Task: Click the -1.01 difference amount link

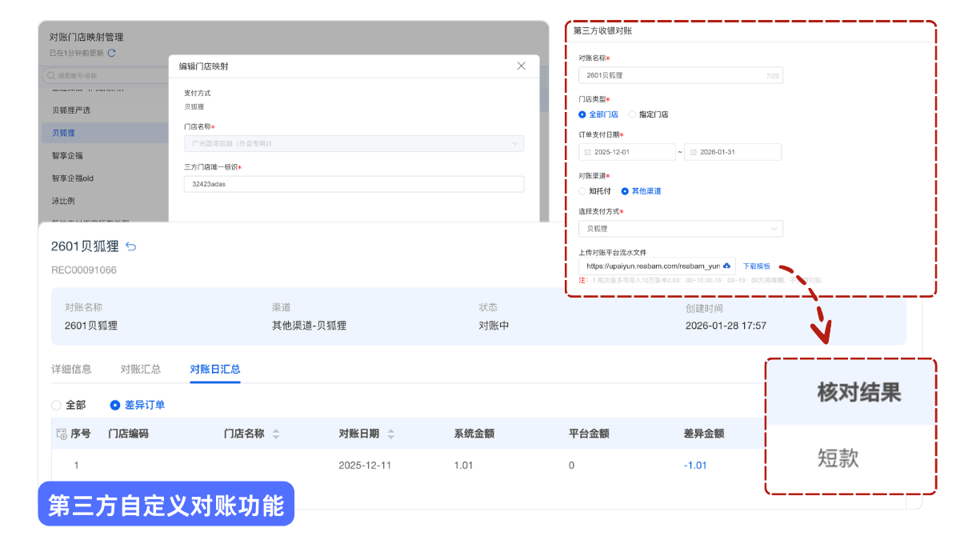Action: tap(695, 465)
